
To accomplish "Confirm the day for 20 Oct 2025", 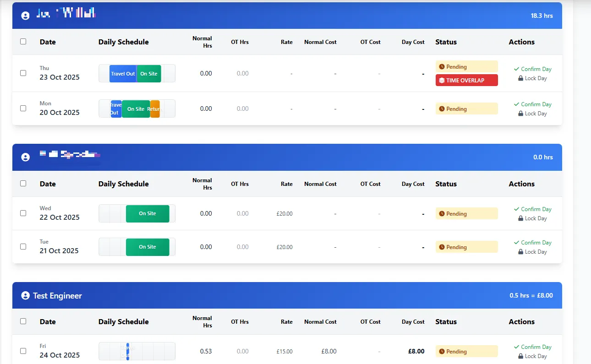I will click(532, 104).
